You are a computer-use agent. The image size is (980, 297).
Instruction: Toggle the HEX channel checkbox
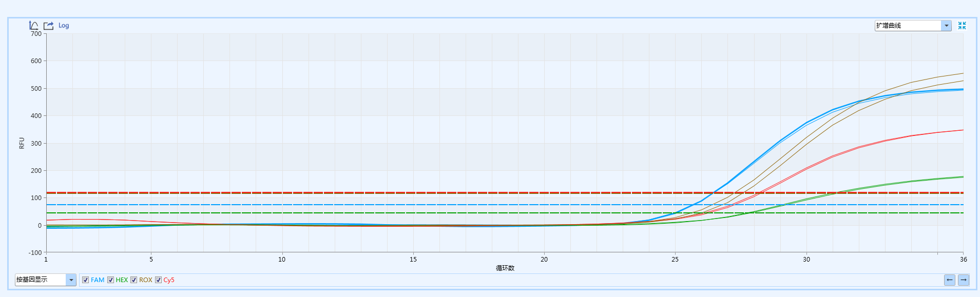[110, 280]
